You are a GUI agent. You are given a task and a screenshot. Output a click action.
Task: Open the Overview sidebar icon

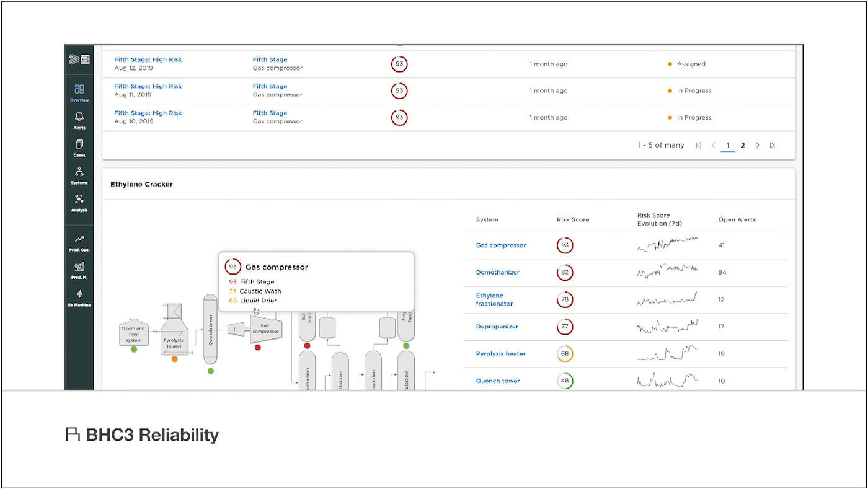click(x=79, y=89)
